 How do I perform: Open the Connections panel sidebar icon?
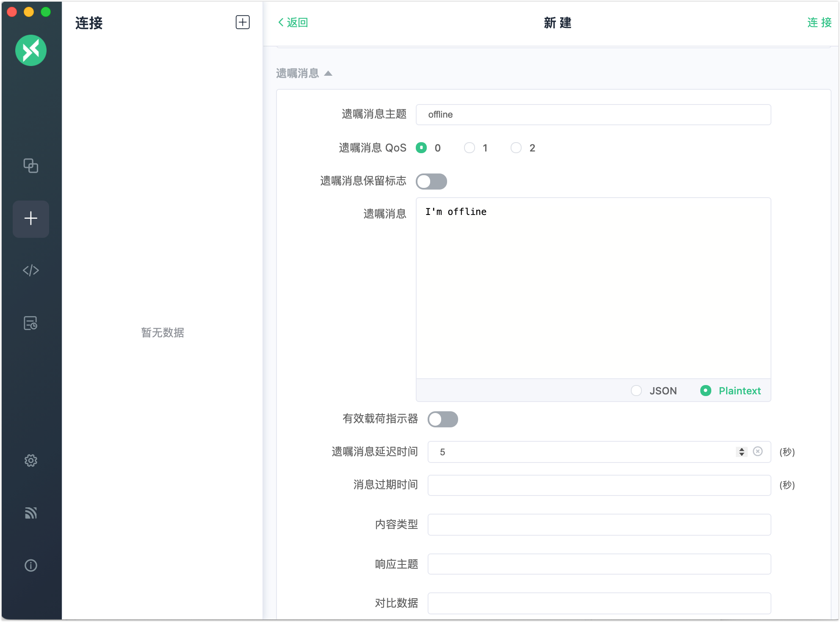coord(31,166)
